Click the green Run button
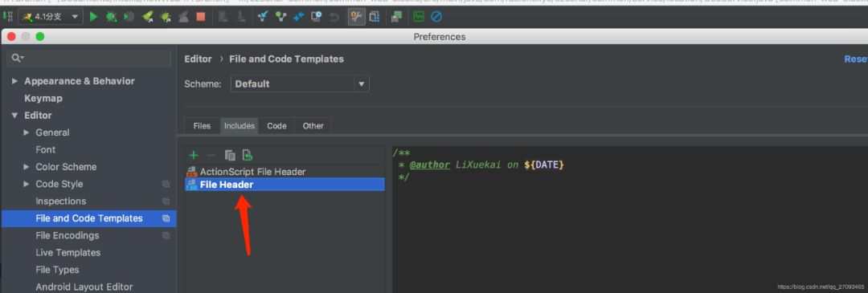Viewport: 868px width, 293px height. point(93,17)
